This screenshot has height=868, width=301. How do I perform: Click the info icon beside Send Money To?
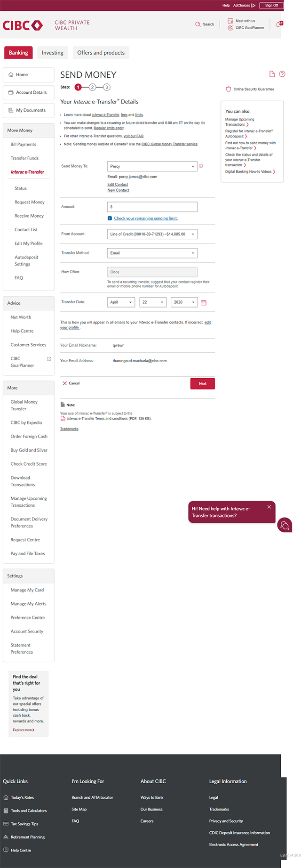pyautogui.click(x=201, y=166)
